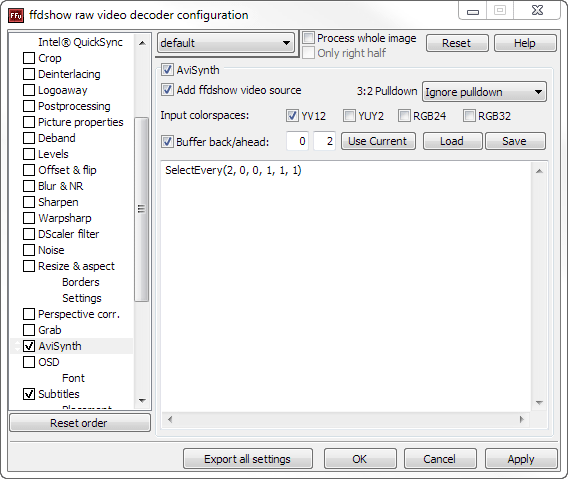Enable the Deinterlacing filter checkbox
The height and width of the screenshot is (479, 568).
[29, 74]
